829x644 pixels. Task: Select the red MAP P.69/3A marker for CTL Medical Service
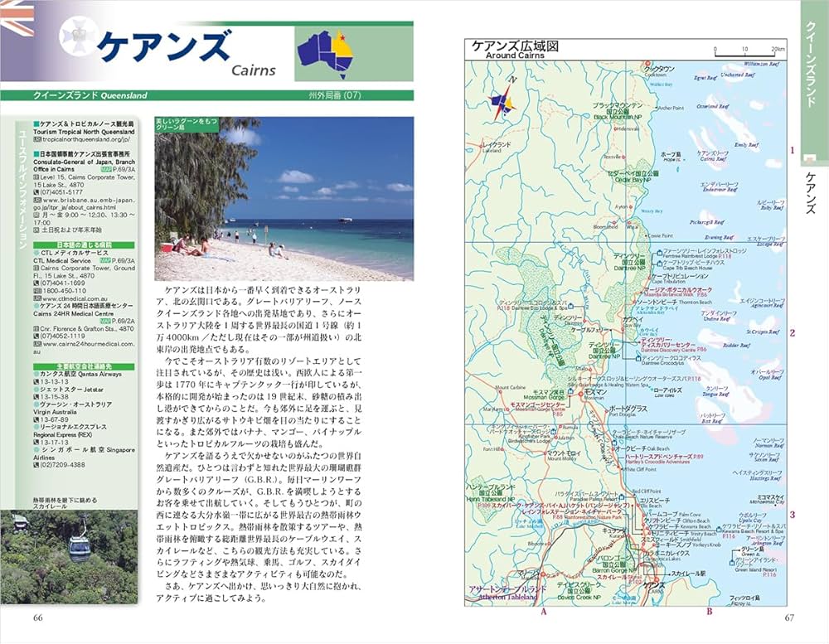106,259
